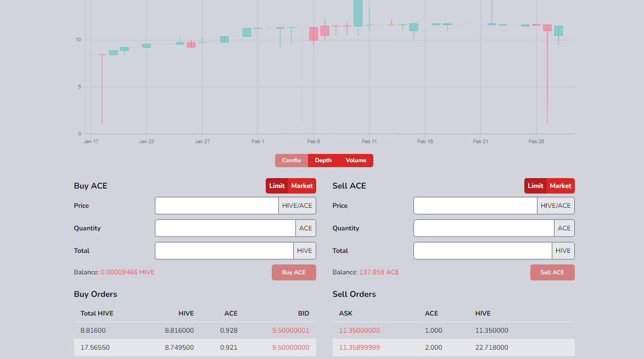Switch chart to Candle view
This screenshot has width=644, height=359.
coord(292,161)
